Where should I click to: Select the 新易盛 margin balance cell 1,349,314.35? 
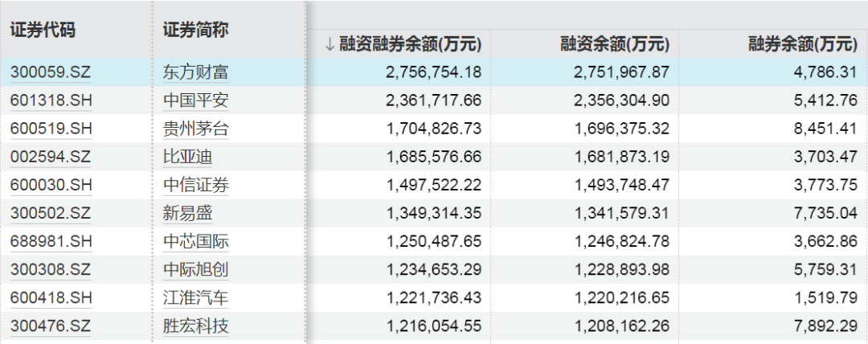pos(435,213)
